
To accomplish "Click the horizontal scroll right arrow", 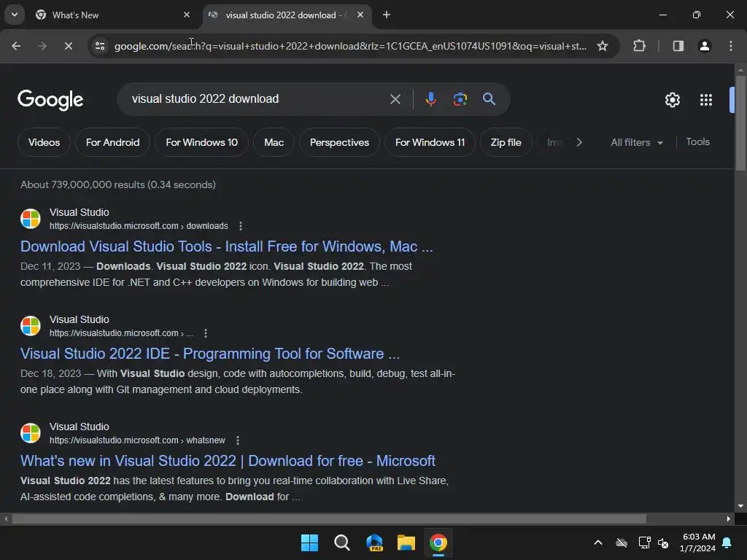I will point(729,518).
